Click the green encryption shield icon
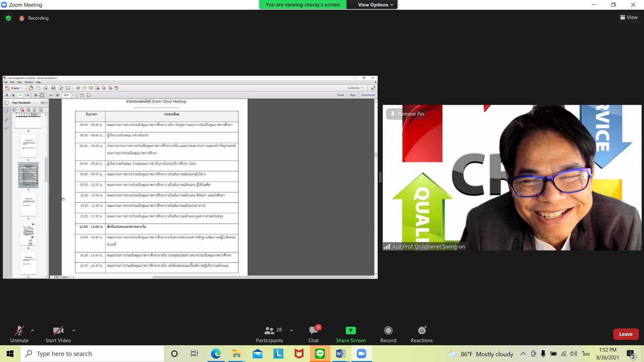The height and width of the screenshot is (362, 644). [8, 18]
